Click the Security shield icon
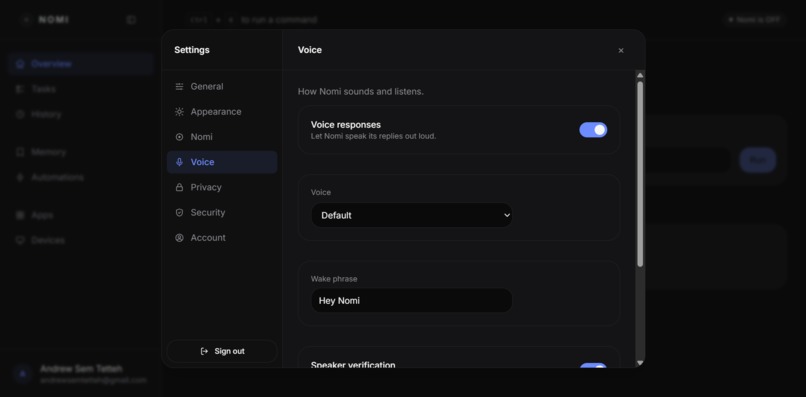The height and width of the screenshot is (397, 806). (x=179, y=212)
